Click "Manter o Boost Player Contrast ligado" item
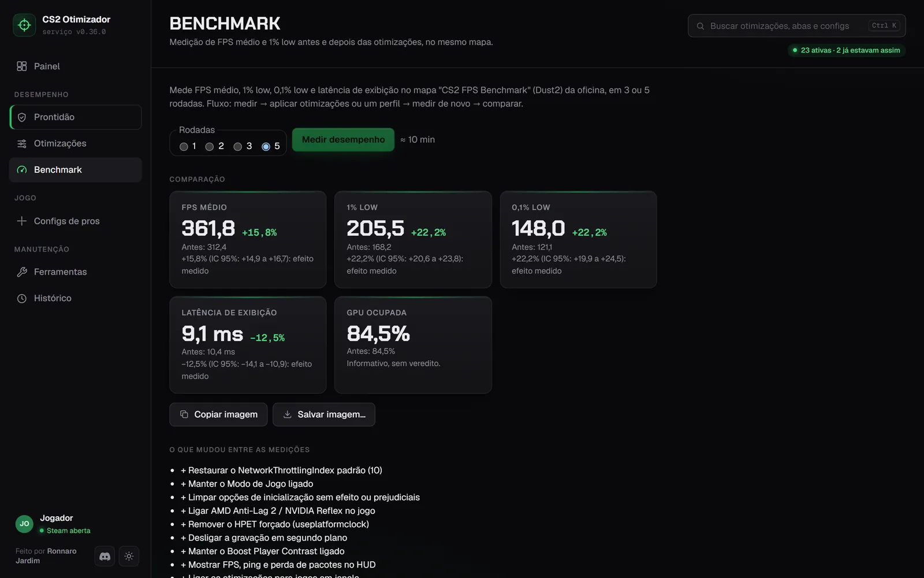 click(x=263, y=551)
